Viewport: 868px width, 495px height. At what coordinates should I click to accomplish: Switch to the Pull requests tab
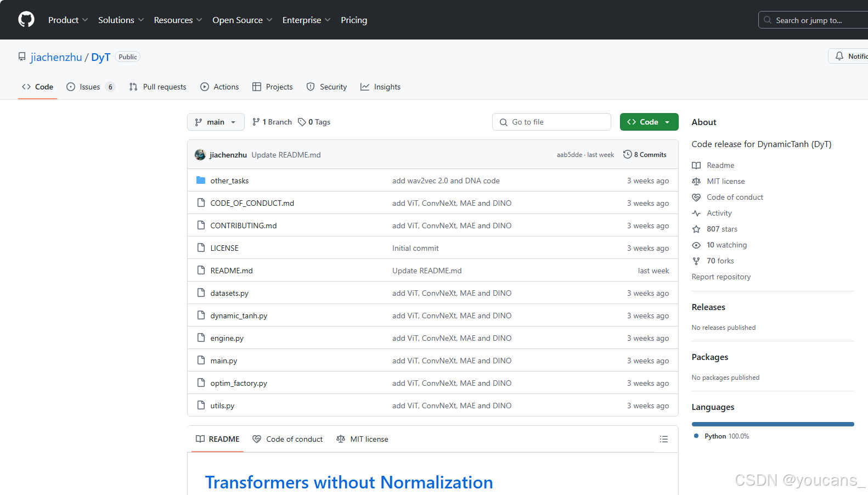(x=157, y=87)
